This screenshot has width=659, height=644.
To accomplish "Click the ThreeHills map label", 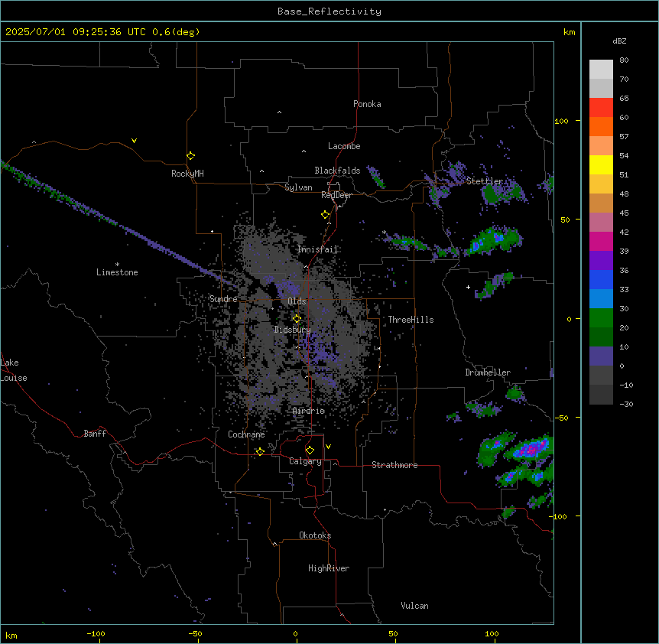I will click(411, 320).
